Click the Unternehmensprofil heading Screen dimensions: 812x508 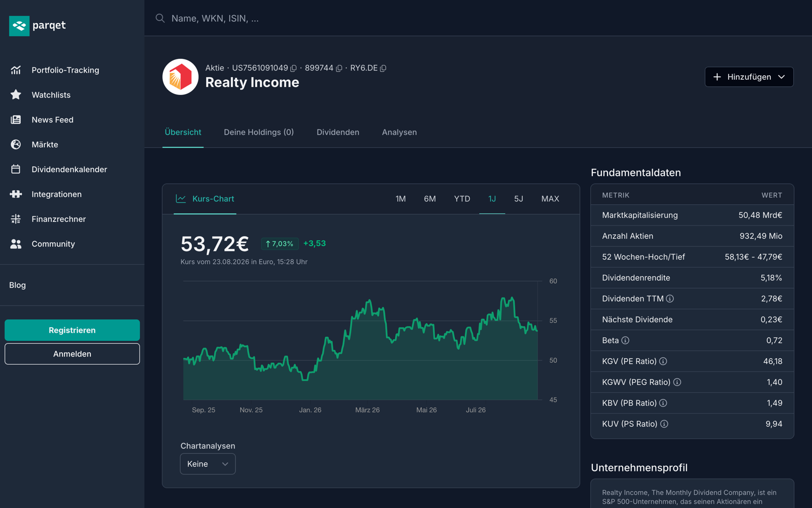tap(639, 468)
